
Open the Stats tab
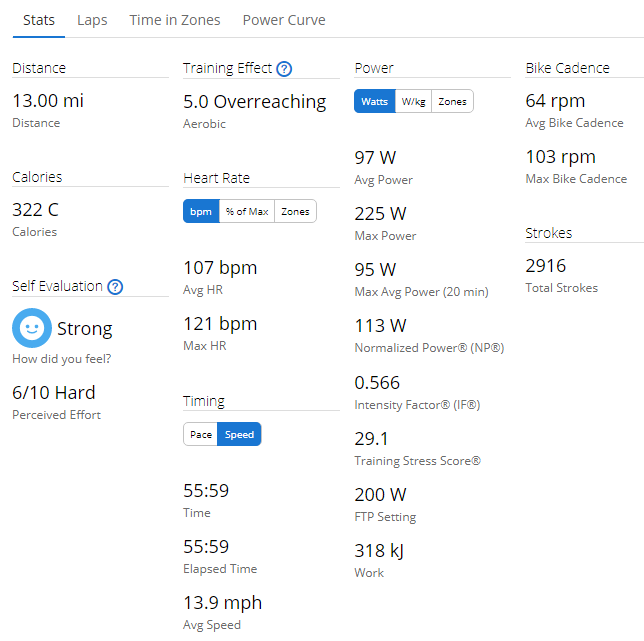tap(39, 20)
